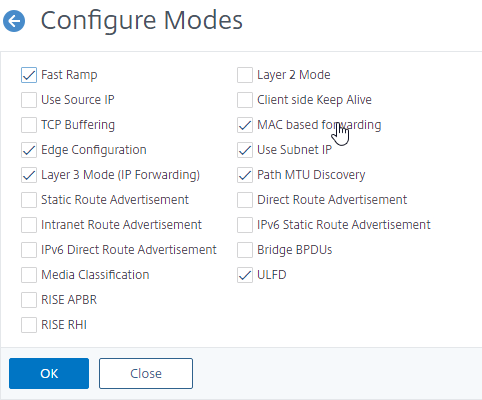Enable the RISE APBR option
Viewport: 482px width, 400px height.
[x=29, y=300]
